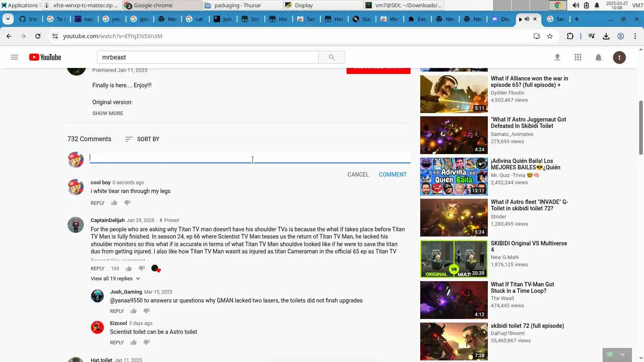Screen dimensions: 644x362
Task: Open the system tray notification bell
Action: pyautogui.click(x=597, y=5)
